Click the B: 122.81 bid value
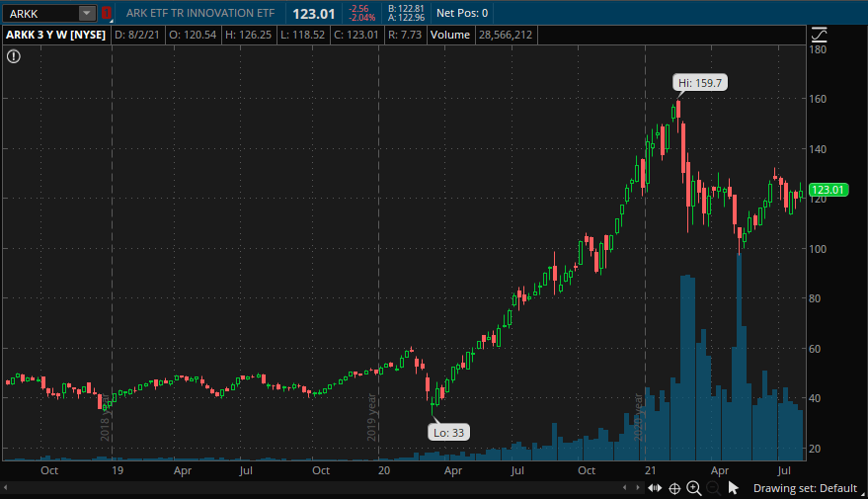Viewport: 868px width, 499px height. [406, 9]
